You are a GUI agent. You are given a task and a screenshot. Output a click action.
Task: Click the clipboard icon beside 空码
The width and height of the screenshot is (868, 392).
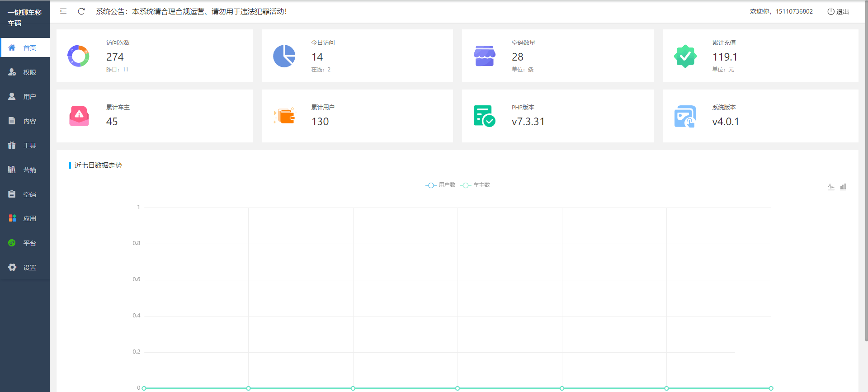(x=12, y=194)
